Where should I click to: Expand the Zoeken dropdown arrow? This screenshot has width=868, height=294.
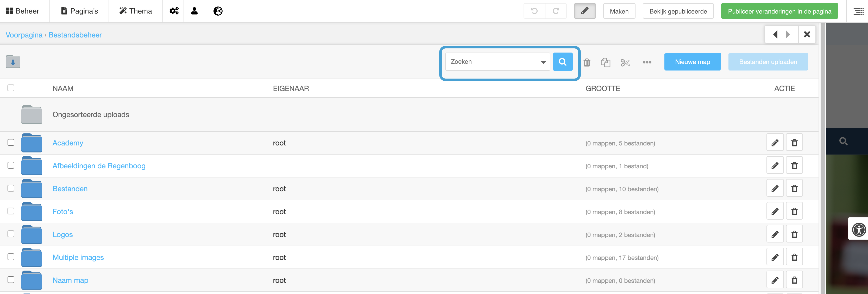pos(543,62)
